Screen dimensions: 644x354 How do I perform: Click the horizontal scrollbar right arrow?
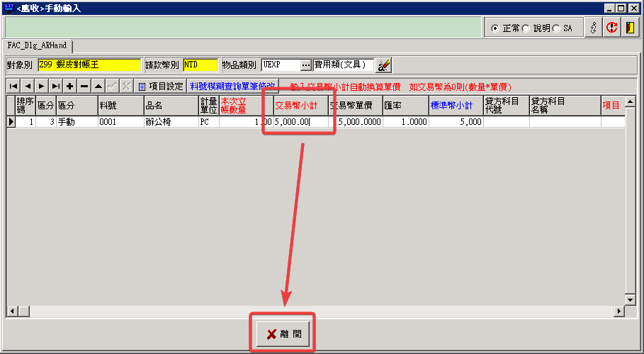(x=620, y=311)
